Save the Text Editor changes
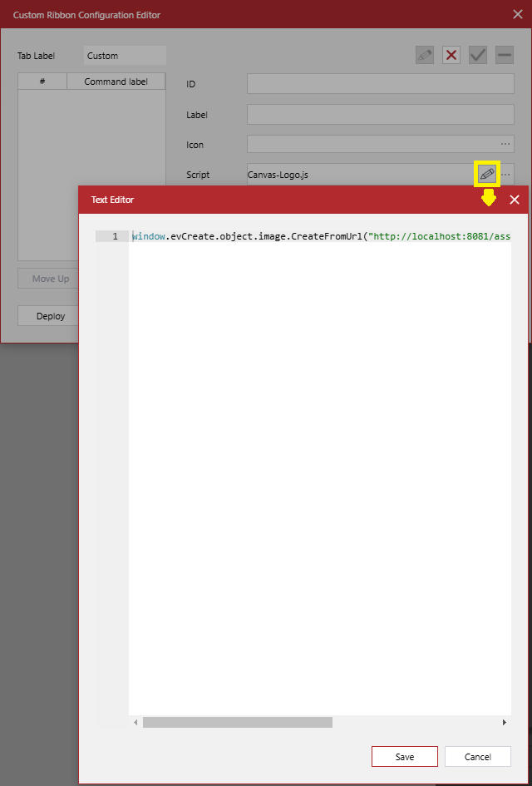The image size is (532, 786). (x=405, y=757)
